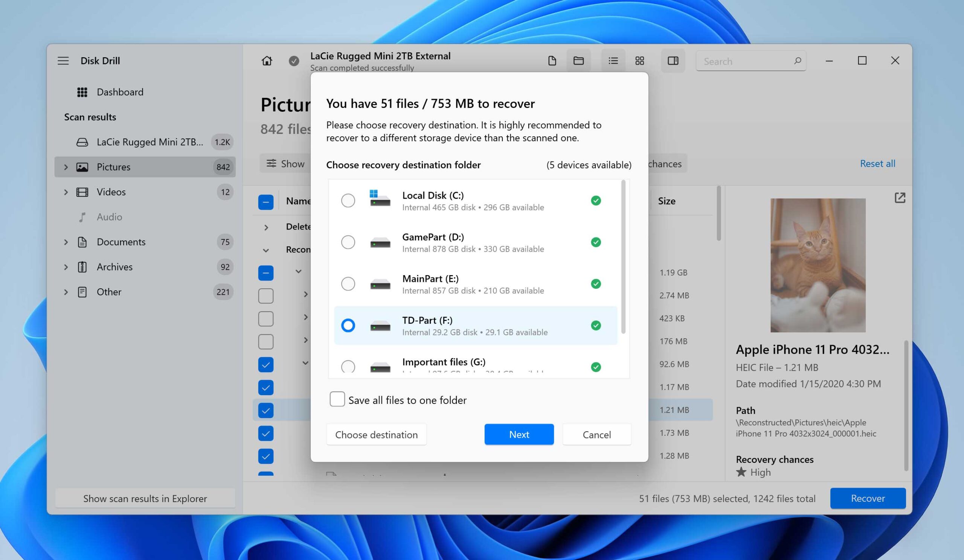Click the Dashboard grid icon
Image resolution: width=964 pixels, height=560 pixels.
click(82, 92)
